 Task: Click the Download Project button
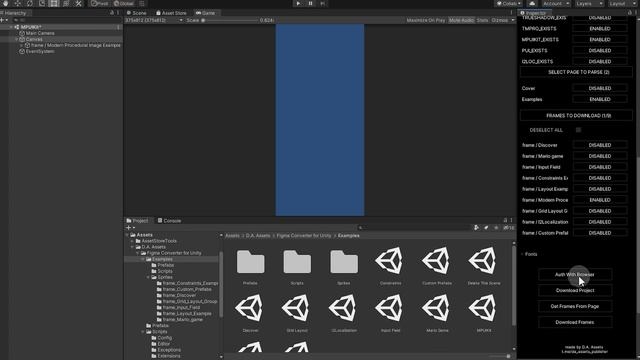575,291
